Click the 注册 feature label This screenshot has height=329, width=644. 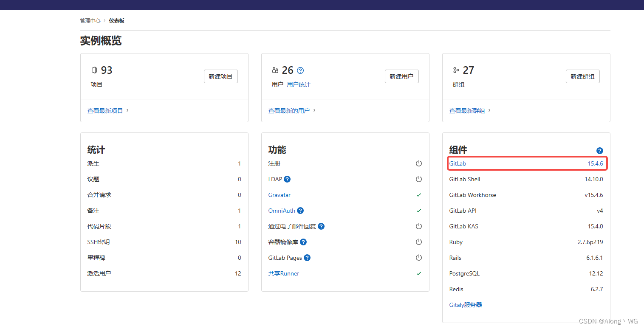pos(274,163)
